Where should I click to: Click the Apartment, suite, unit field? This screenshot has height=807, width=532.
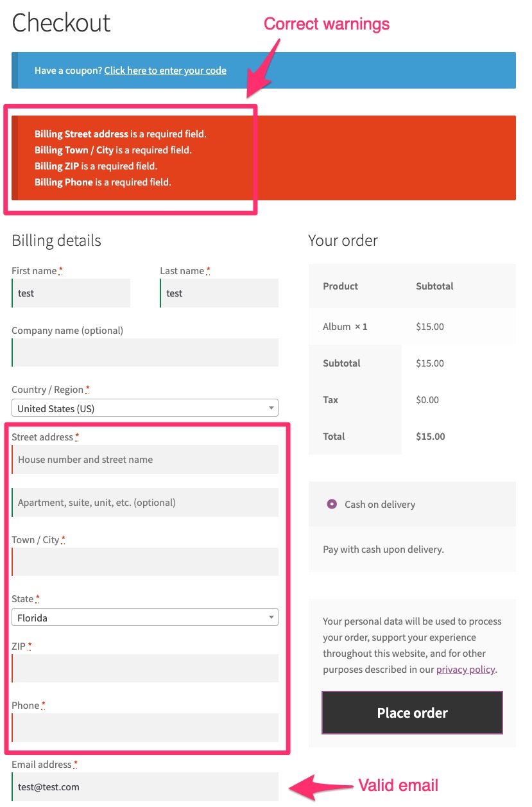pyautogui.click(x=144, y=503)
